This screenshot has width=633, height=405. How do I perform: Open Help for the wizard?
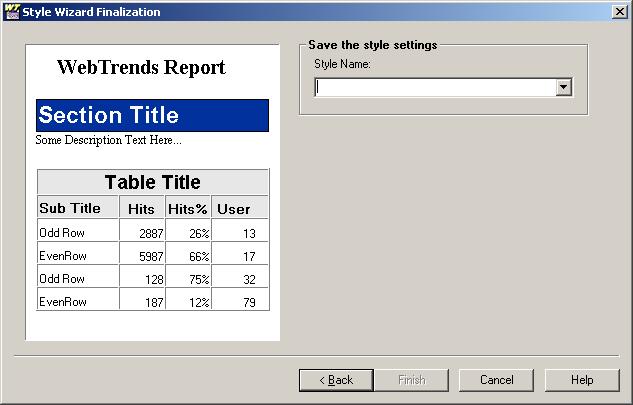click(582, 380)
